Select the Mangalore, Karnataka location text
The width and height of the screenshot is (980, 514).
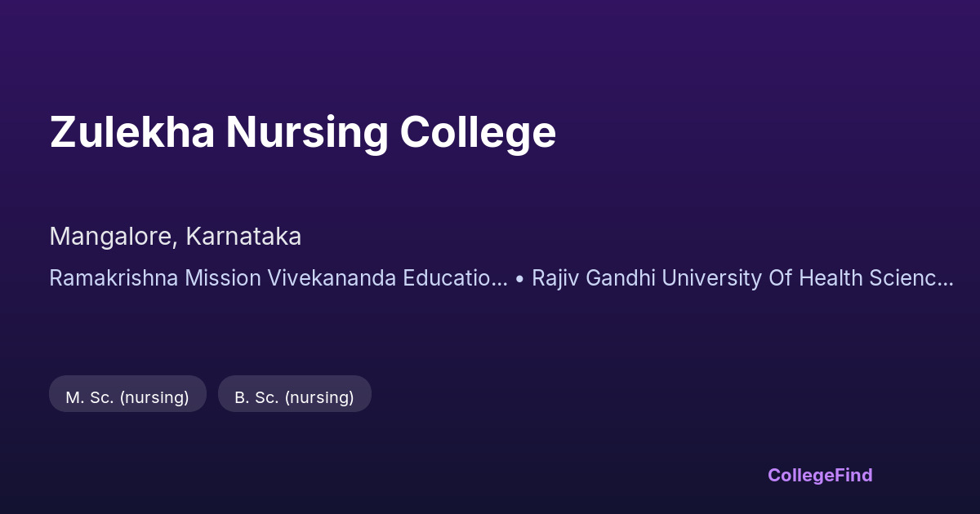[175, 237]
